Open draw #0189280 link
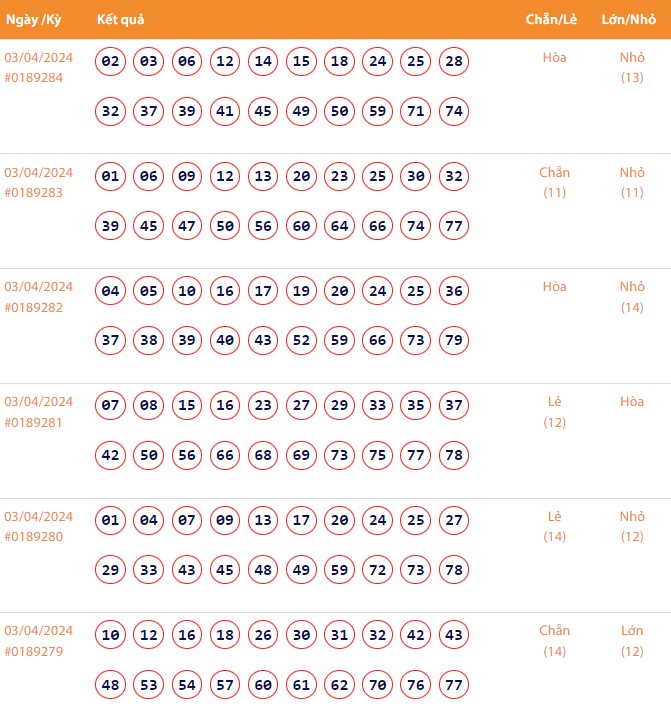This screenshot has width=671, height=712. (33, 536)
